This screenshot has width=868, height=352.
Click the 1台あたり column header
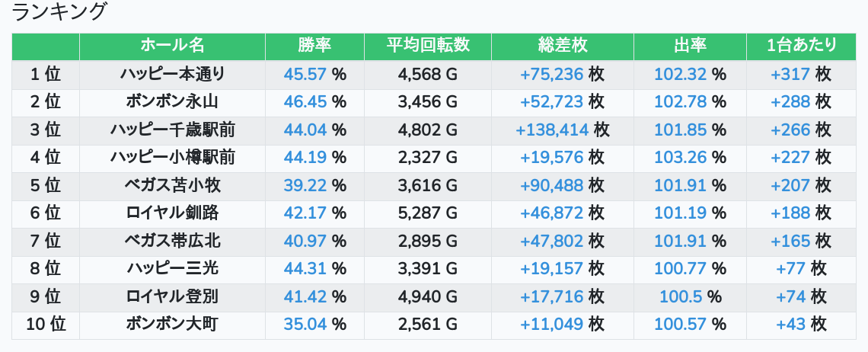(802, 46)
